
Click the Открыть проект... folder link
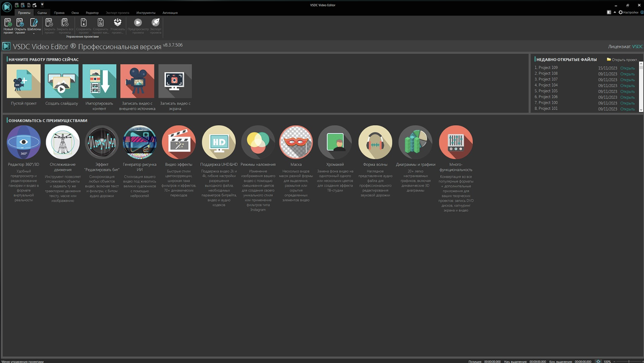(x=622, y=60)
